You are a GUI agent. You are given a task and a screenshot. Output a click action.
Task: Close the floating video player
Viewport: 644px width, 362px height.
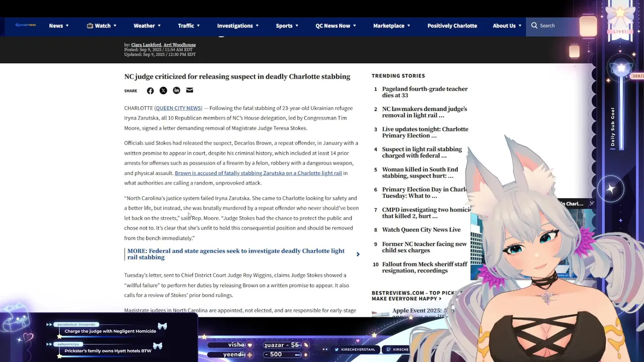click(592, 204)
